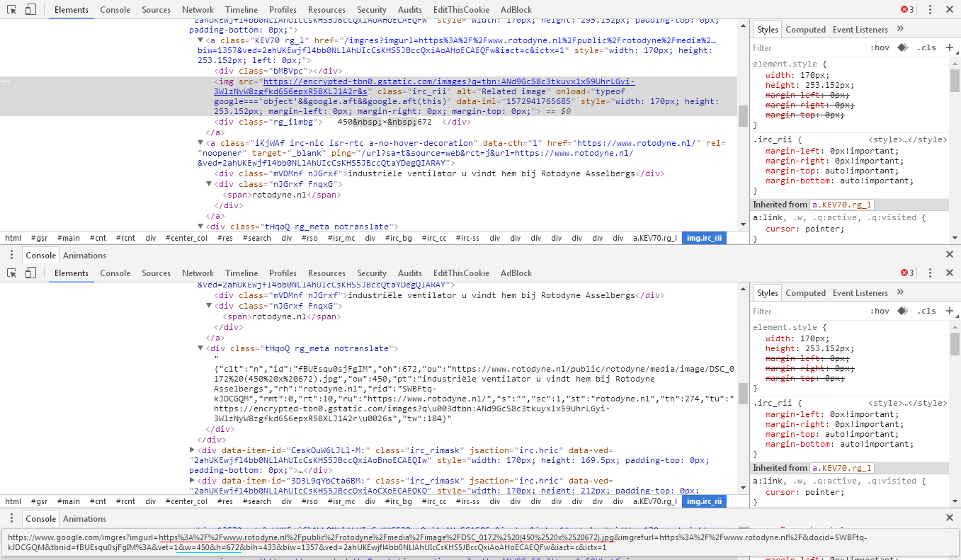Switch to Console tab in upper DevTools
This screenshot has height=560, width=961.
click(x=115, y=9)
